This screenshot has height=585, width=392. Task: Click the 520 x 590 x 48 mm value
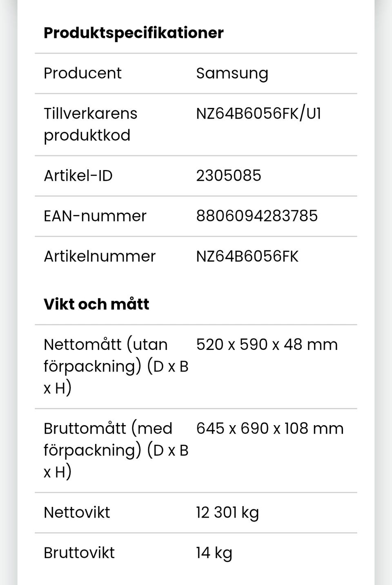click(x=267, y=345)
